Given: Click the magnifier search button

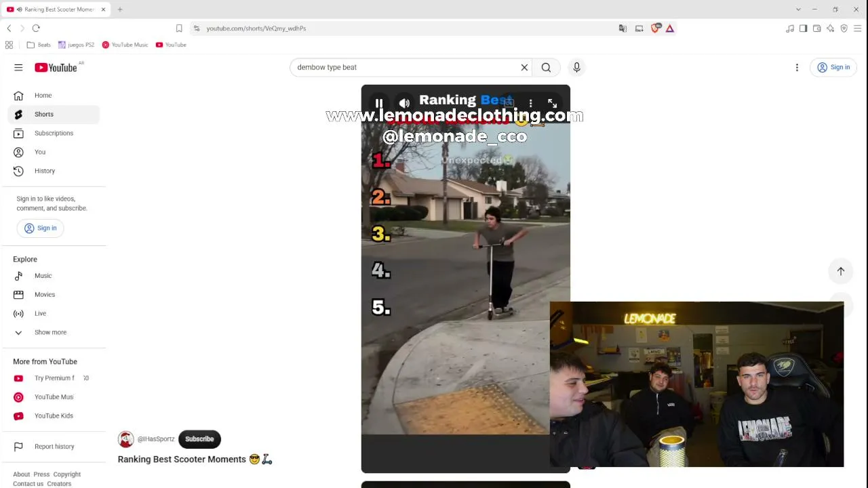Looking at the screenshot, I should pos(546,67).
